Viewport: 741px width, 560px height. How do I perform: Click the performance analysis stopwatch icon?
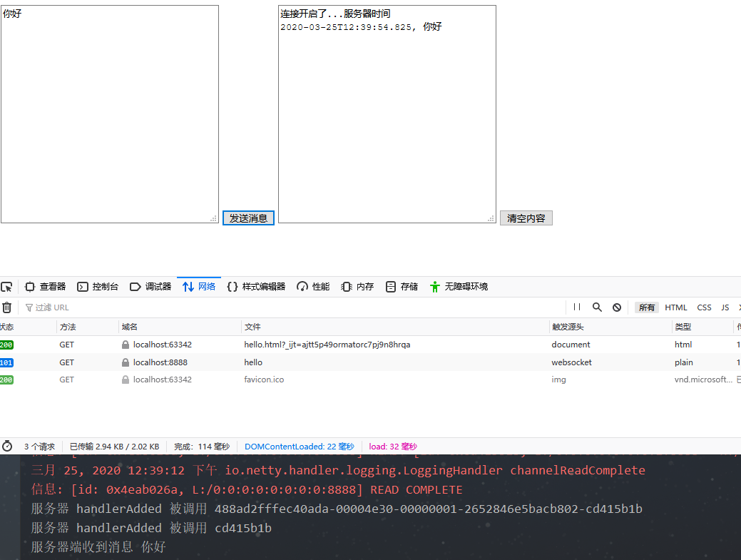(7, 446)
